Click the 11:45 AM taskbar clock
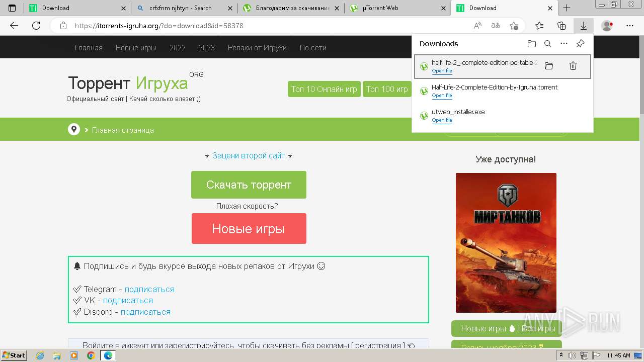644x362 pixels. click(618, 355)
